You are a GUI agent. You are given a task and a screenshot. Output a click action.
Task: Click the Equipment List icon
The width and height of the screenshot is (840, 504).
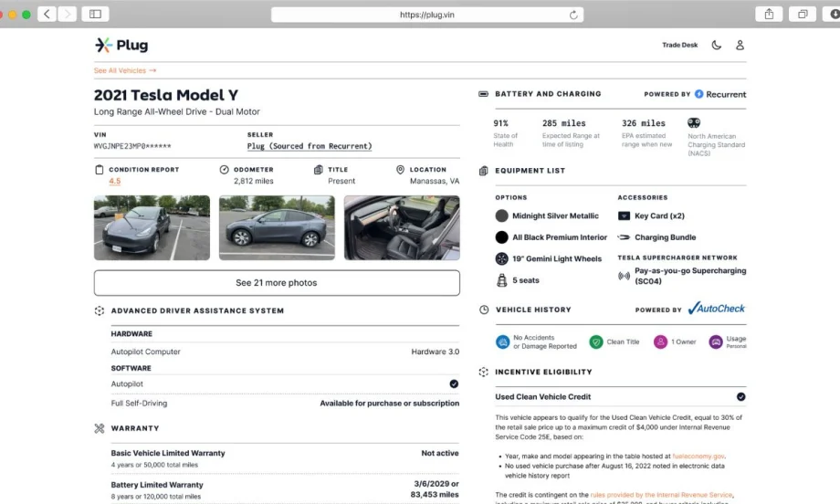tap(483, 171)
